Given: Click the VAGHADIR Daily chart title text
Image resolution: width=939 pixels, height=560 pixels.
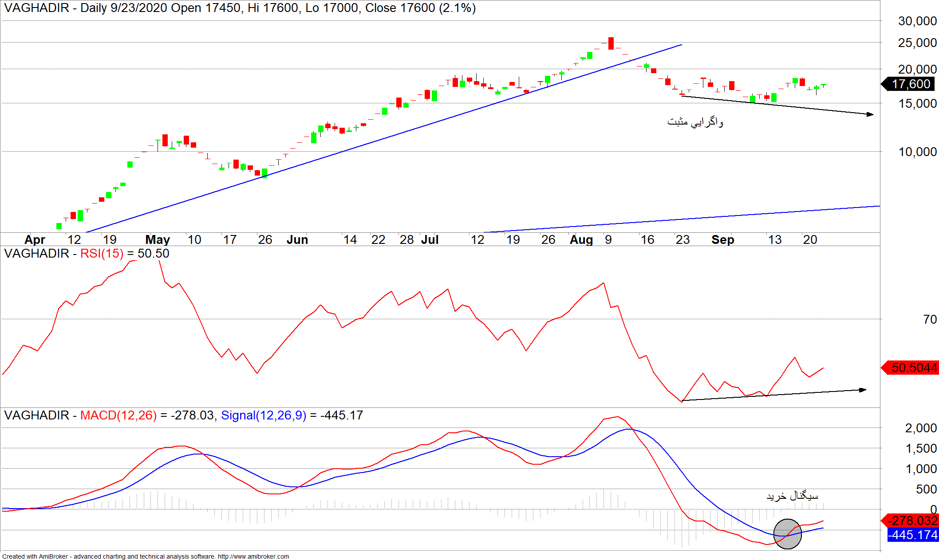Looking at the screenshot, I should tap(240, 8).
